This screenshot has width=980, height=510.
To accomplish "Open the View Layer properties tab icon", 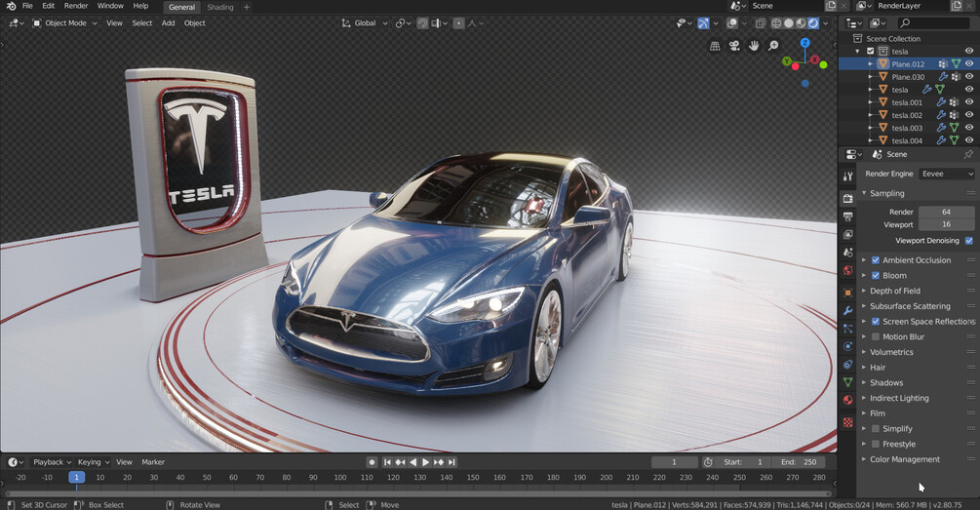I will click(847, 234).
